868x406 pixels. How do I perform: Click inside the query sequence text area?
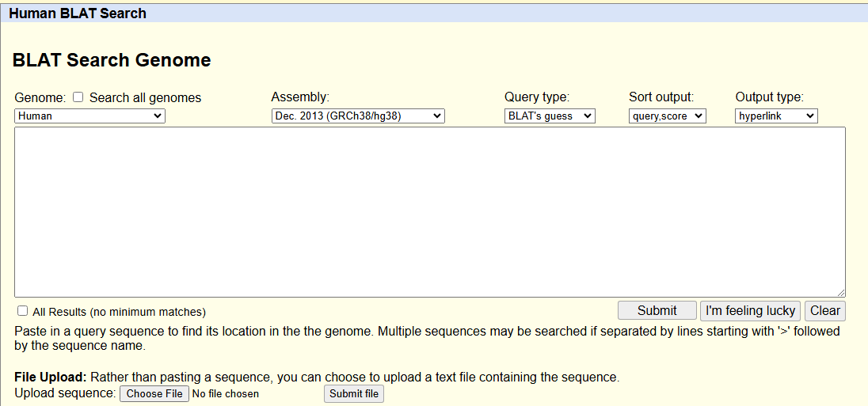click(x=429, y=211)
